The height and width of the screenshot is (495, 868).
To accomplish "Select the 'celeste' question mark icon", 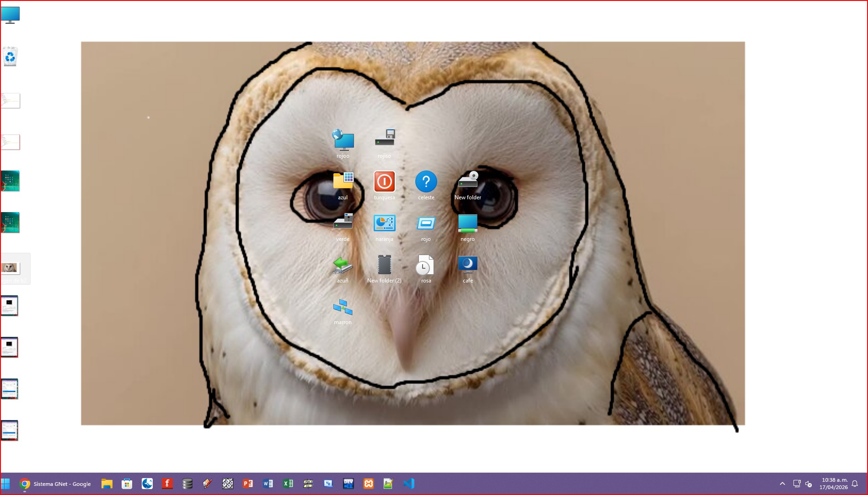I will pyautogui.click(x=426, y=182).
